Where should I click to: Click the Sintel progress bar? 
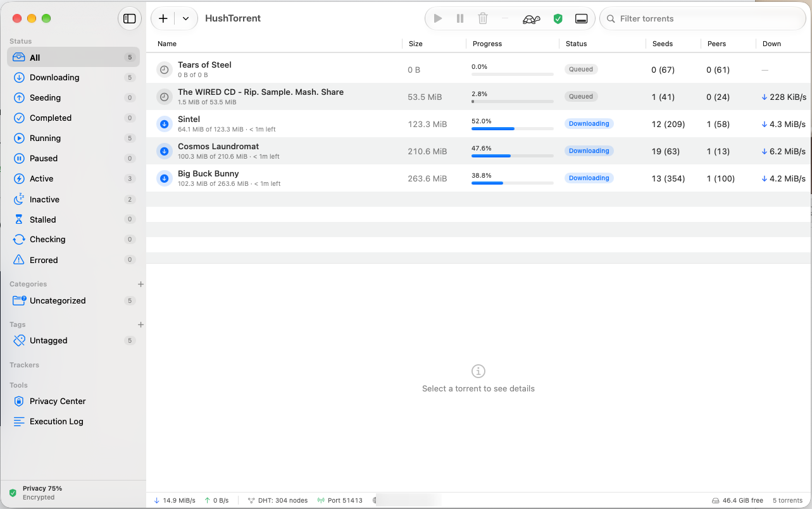(513, 129)
